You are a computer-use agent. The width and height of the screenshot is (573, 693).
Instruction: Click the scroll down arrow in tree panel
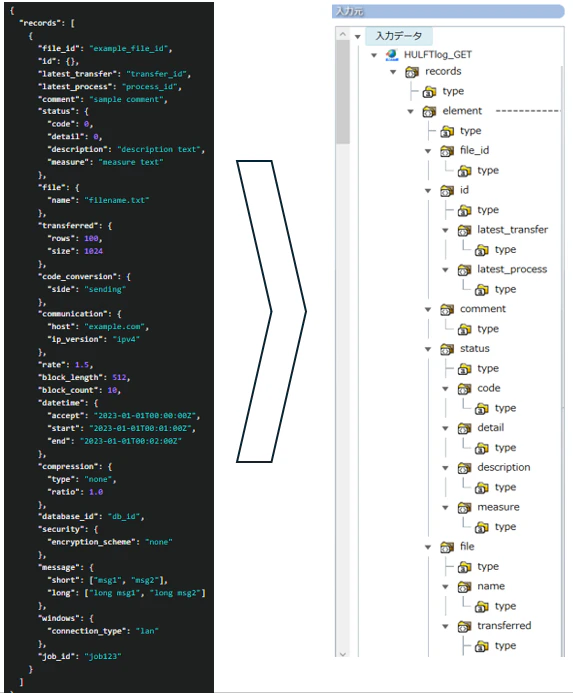(343, 653)
